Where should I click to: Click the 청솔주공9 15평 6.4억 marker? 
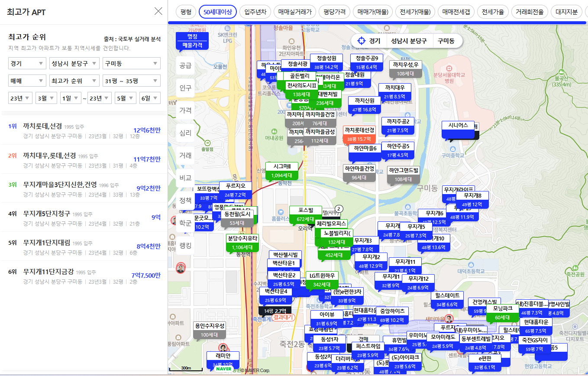[x=367, y=62]
